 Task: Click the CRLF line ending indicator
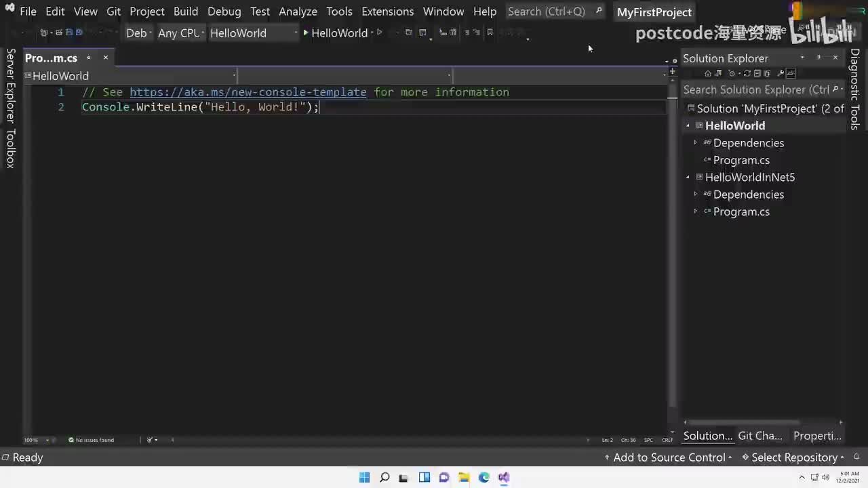pyautogui.click(x=667, y=440)
